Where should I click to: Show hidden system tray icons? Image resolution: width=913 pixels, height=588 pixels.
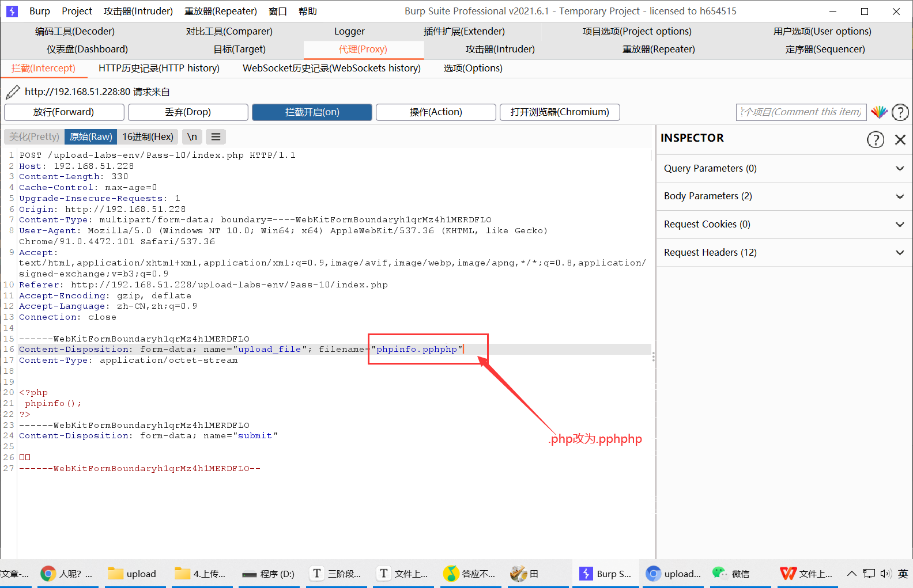point(851,574)
